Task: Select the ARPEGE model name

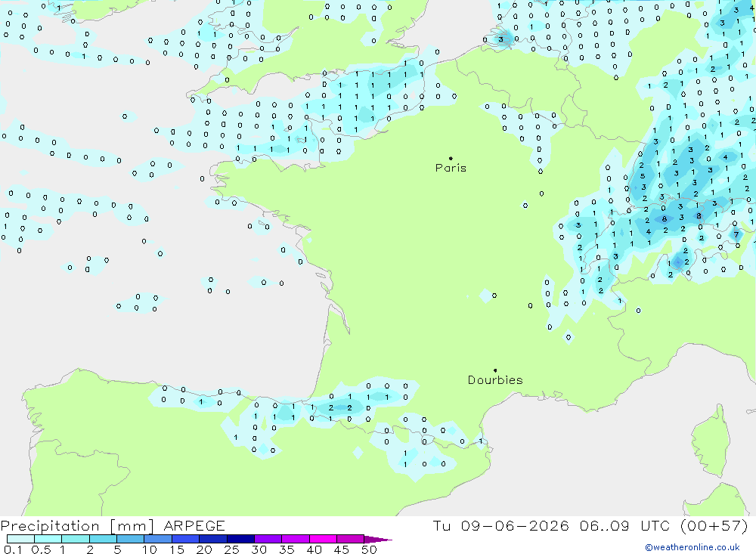Action: point(194,526)
